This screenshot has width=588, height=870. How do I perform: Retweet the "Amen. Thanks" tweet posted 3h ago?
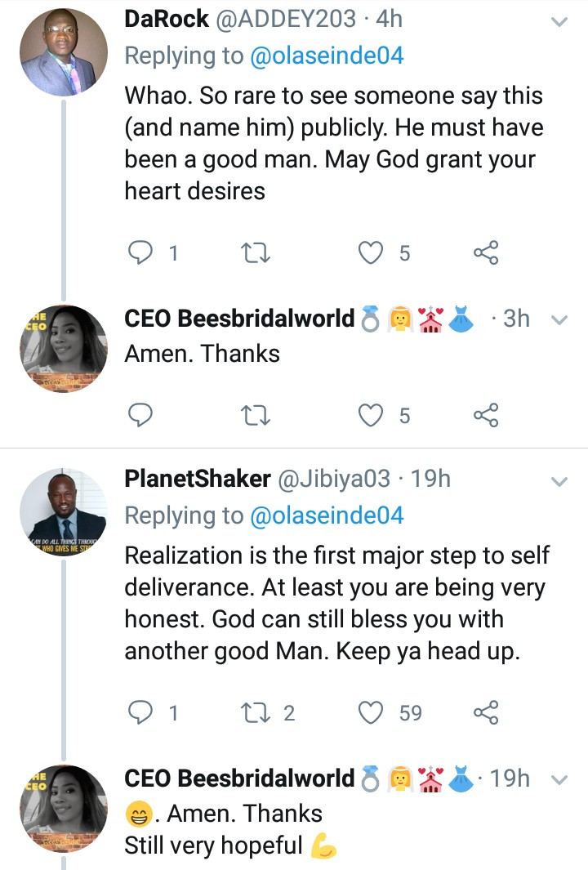(x=257, y=416)
